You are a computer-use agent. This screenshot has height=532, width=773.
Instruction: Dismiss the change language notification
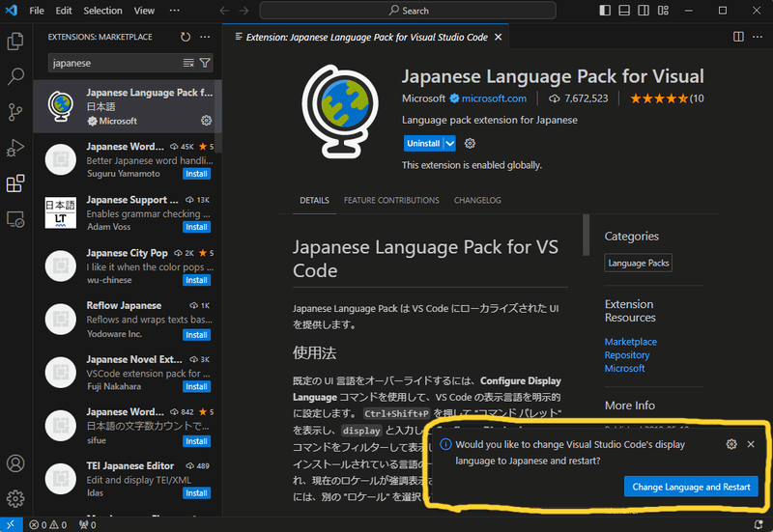coord(751,444)
